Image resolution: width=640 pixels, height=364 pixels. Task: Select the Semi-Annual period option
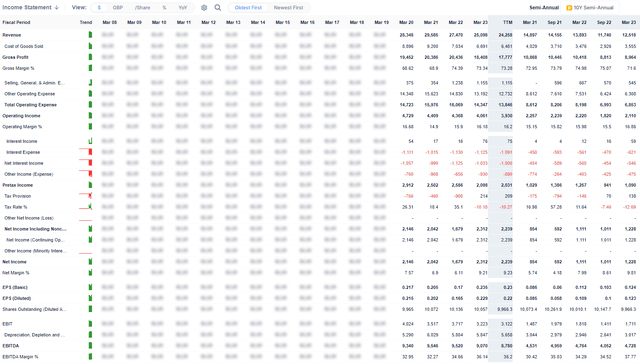544,8
